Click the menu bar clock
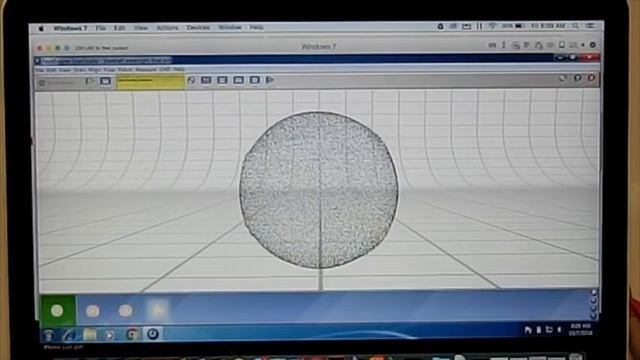The width and height of the screenshot is (640, 360). pos(548,26)
